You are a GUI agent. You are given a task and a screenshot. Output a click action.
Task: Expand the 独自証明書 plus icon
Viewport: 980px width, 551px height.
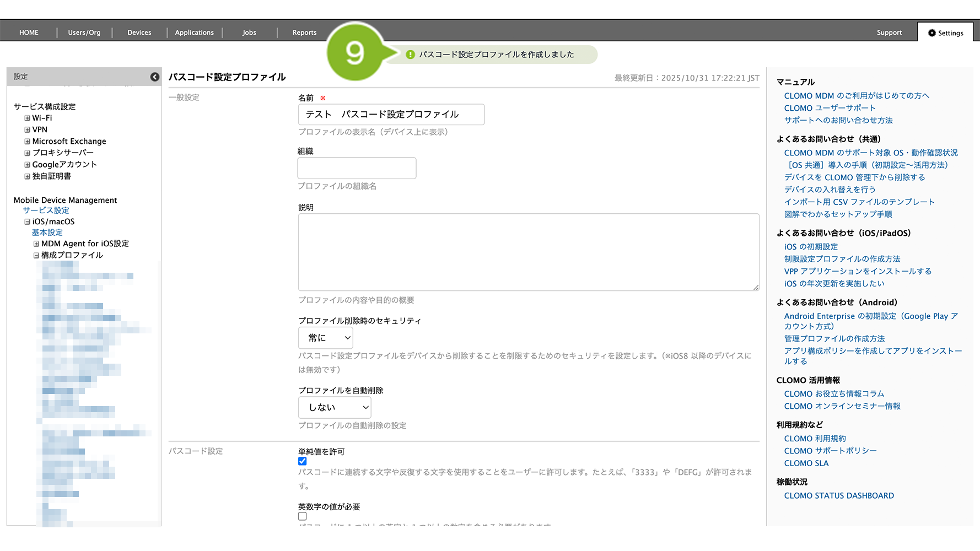[x=27, y=176]
